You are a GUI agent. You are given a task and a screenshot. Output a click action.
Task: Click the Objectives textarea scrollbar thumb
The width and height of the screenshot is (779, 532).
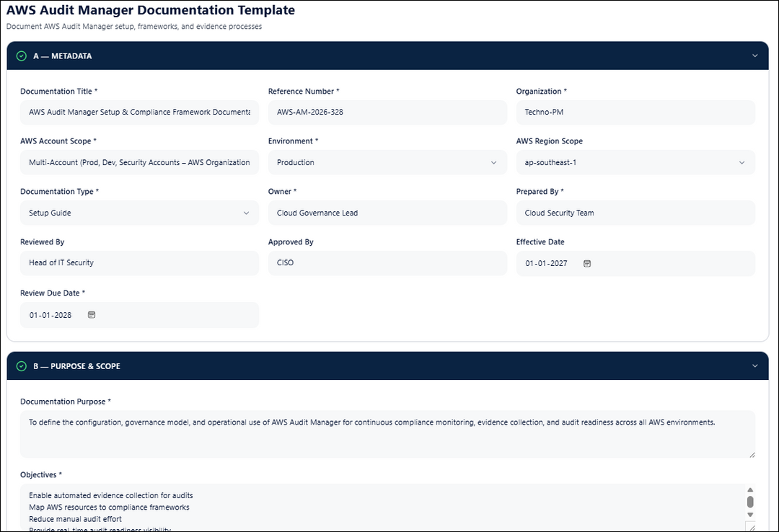coord(750,502)
